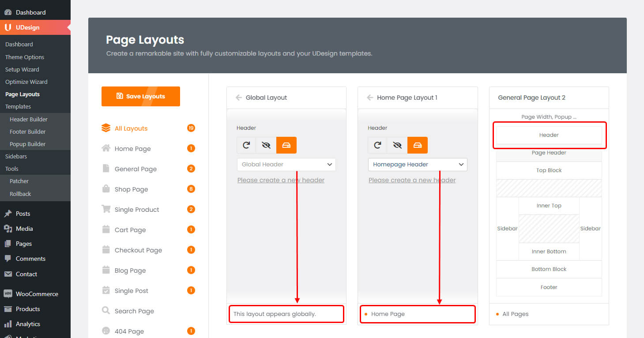Click the back arrow beside Home Page Layout 1
Screen dimensions: 644x338
pyautogui.click(x=370, y=98)
